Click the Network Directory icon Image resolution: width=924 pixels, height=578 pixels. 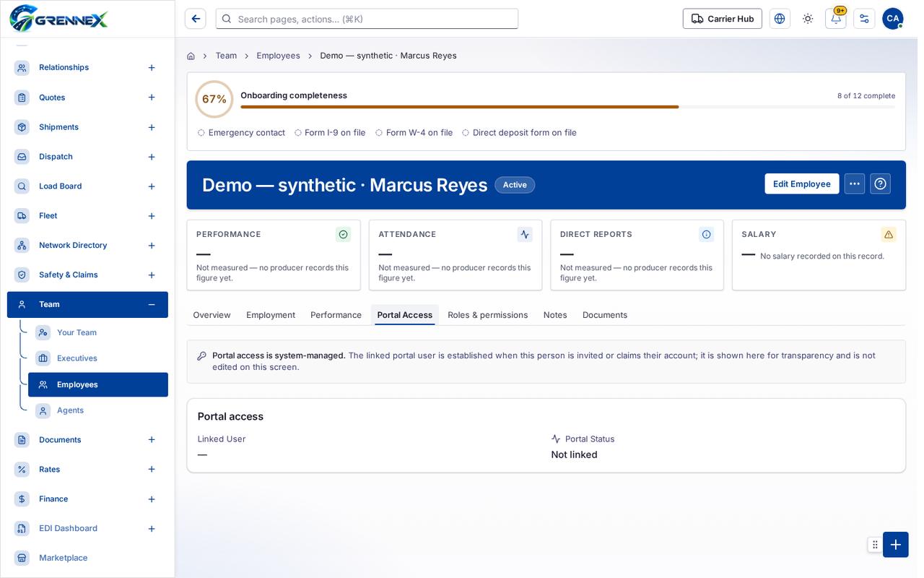22,245
